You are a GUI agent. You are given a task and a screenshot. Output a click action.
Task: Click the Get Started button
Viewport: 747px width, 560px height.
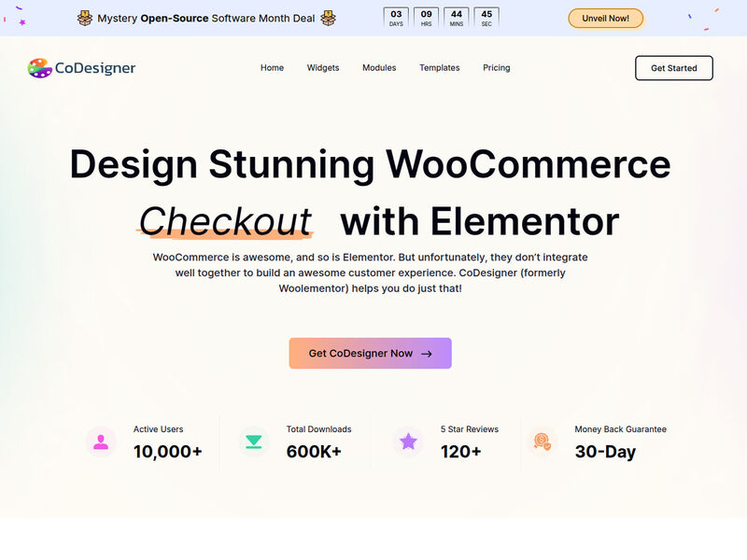point(673,68)
